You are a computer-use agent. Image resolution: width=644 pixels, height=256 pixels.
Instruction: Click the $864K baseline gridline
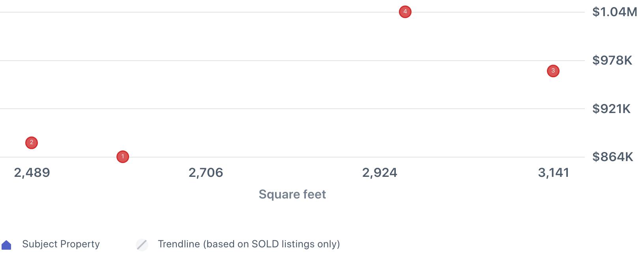tap(276, 157)
